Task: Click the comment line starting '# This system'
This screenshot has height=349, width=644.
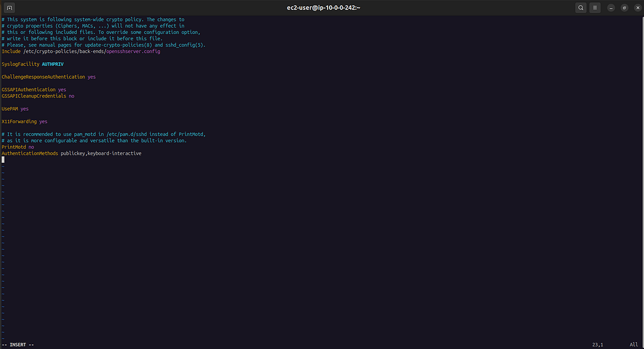Action: pos(93,19)
